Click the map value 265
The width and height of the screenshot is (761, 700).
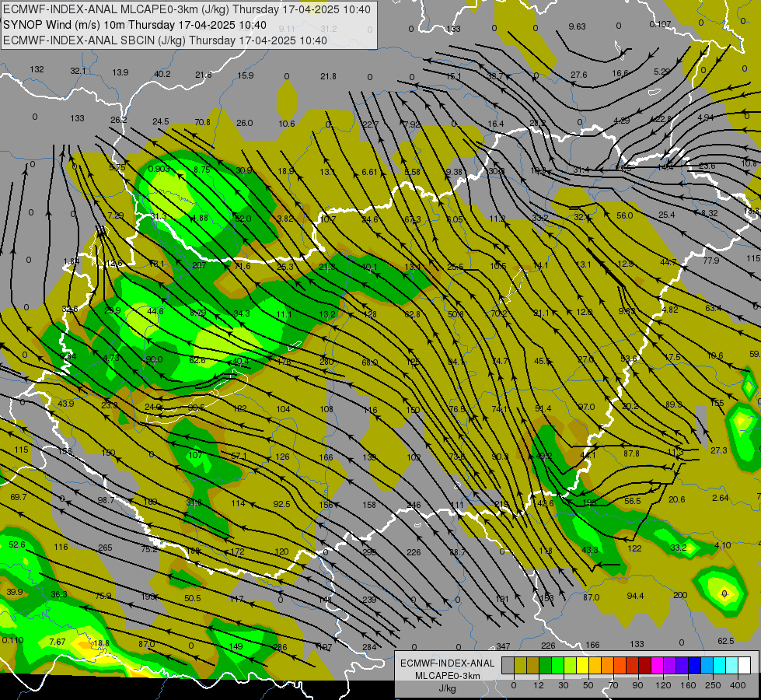point(105,548)
